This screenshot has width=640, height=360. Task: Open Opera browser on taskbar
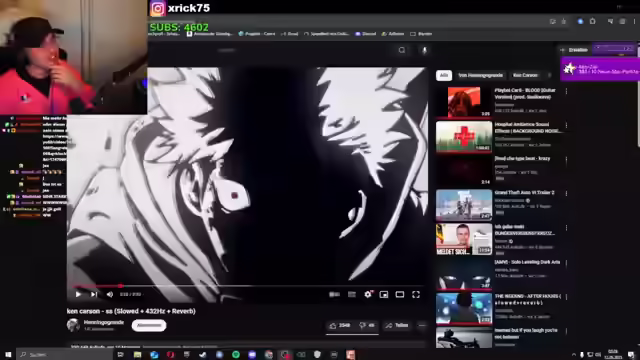(x=170, y=354)
